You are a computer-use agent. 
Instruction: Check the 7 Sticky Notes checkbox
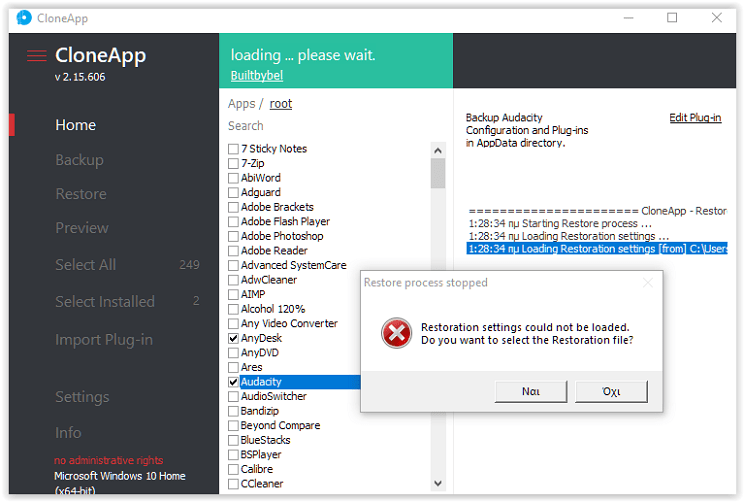pos(233,149)
